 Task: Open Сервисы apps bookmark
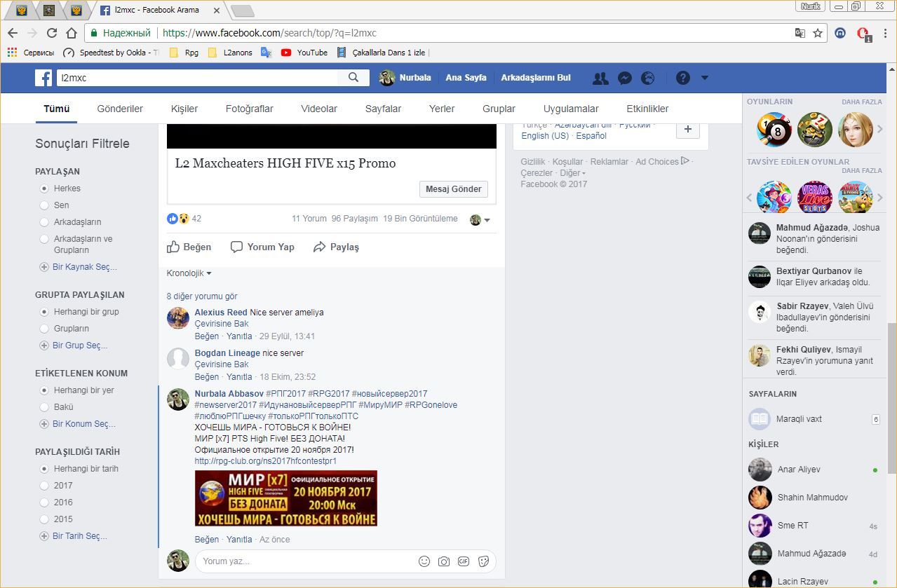[x=30, y=53]
